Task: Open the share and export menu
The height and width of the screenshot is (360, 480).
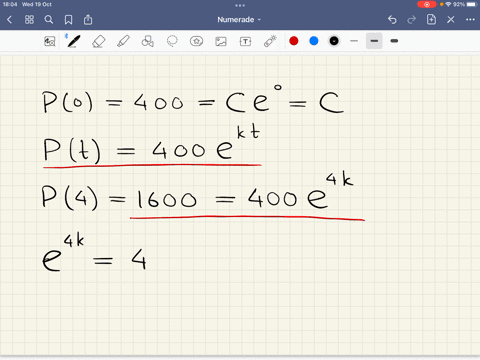Action: (88, 20)
